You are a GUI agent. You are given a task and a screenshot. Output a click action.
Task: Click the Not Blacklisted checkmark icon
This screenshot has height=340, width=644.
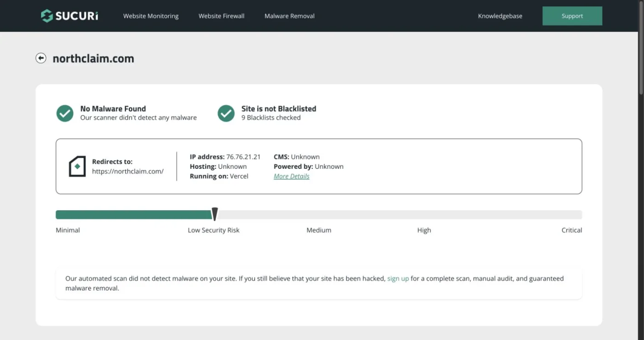226,113
